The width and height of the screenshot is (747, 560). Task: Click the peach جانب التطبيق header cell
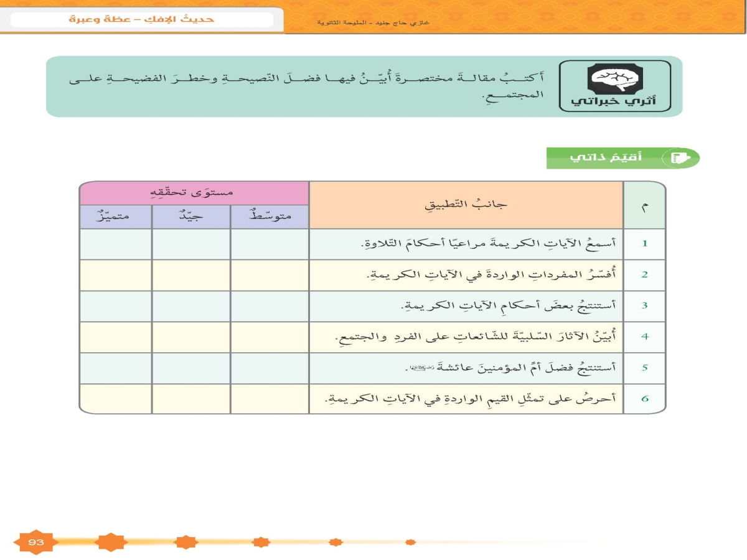466,205
